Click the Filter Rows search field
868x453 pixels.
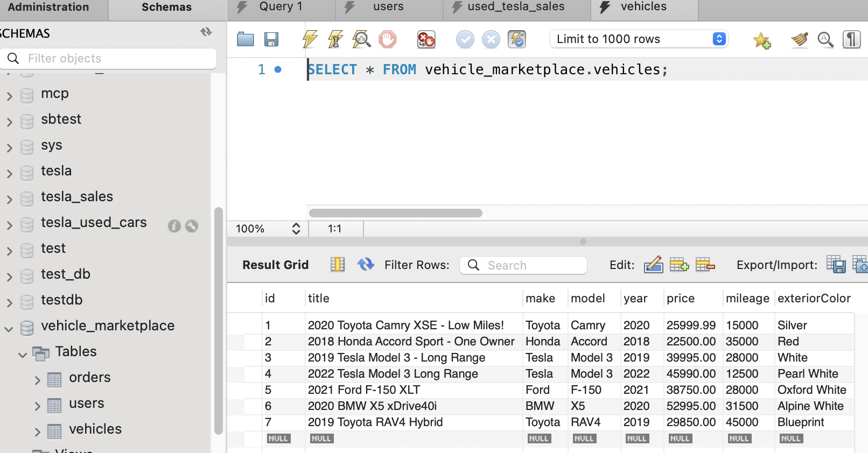pos(523,265)
